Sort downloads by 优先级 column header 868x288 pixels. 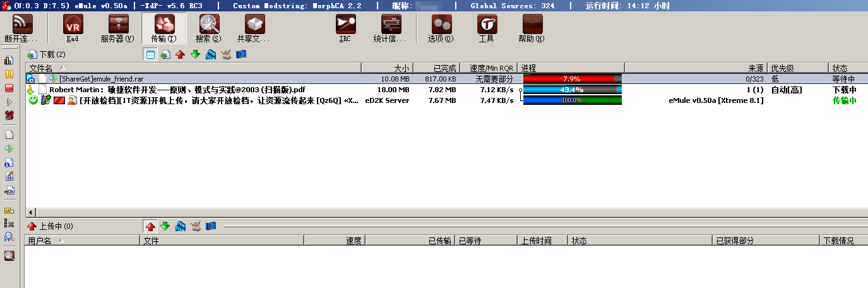pos(798,68)
